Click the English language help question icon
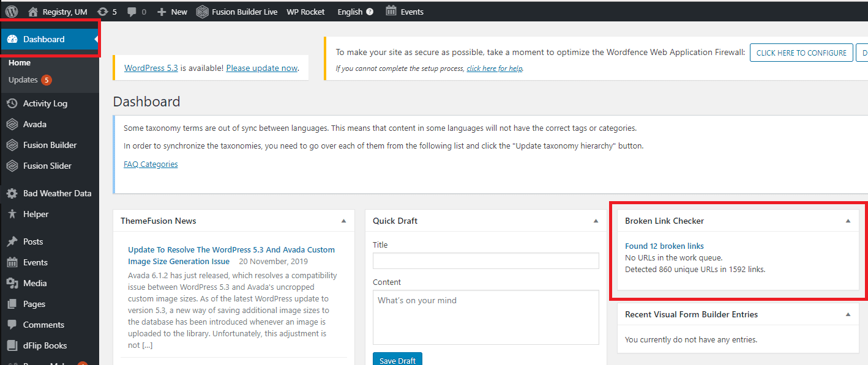868x365 pixels. (x=370, y=12)
